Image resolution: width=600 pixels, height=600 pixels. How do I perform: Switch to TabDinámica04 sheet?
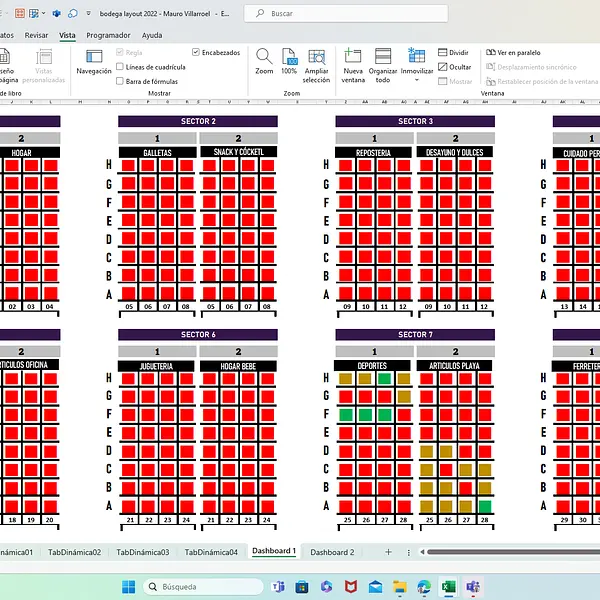pyautogui.click(x=211, y=552)
